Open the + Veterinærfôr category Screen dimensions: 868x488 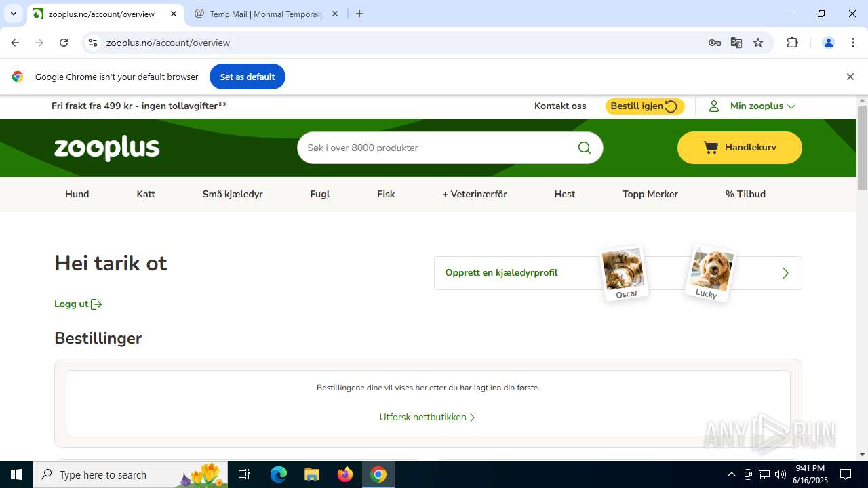click(475, 194)
